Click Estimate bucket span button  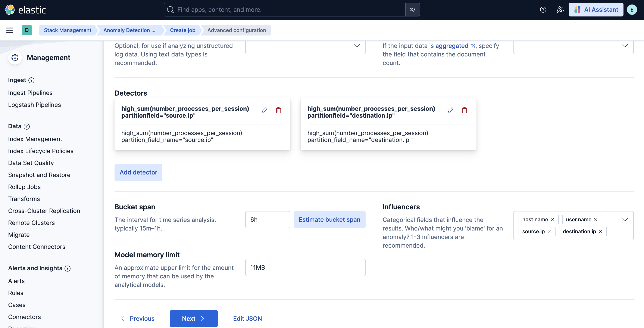pyautogui.click(x=329, y=220)
